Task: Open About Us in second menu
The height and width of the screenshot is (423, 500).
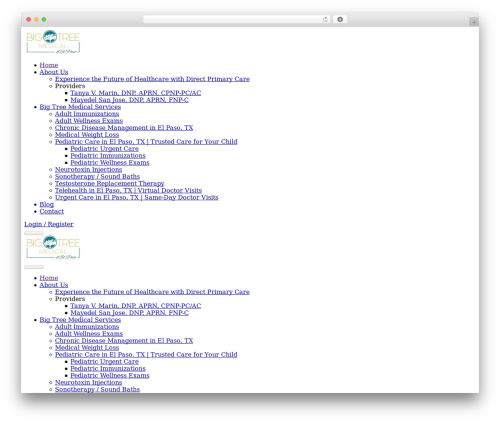Action: [54, 285]
